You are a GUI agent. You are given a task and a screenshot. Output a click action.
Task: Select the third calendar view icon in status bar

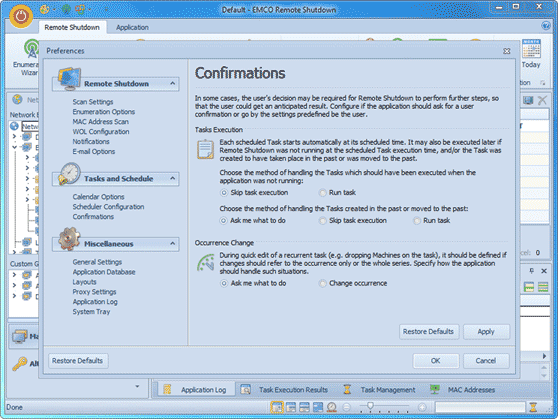tap(304, 407)
